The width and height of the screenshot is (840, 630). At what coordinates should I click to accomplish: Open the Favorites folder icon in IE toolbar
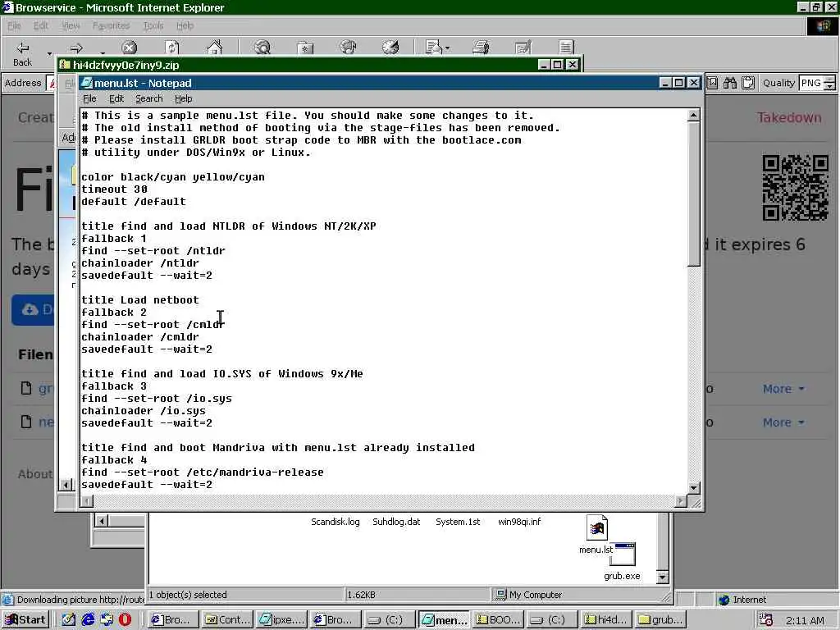pos(305,48)
